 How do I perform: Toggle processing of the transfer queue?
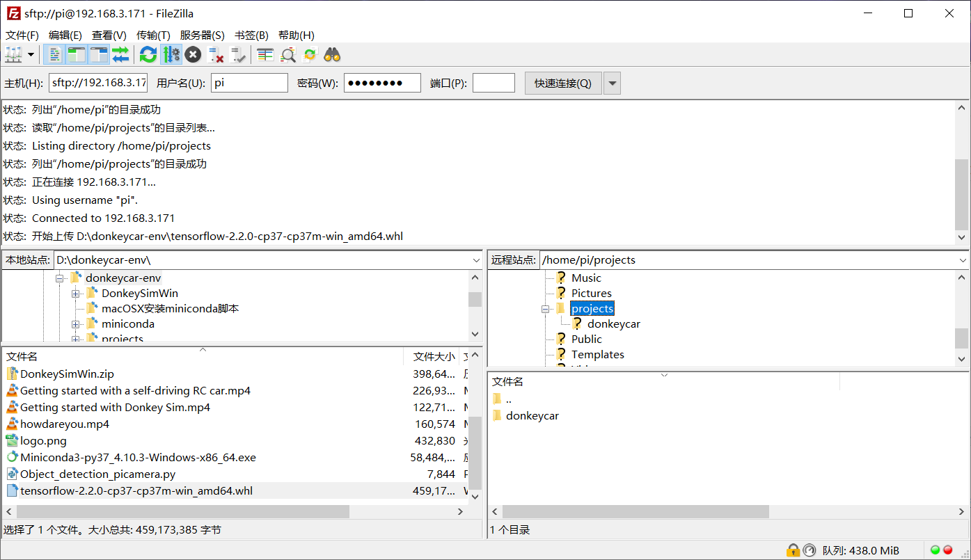tap(171, 54)
